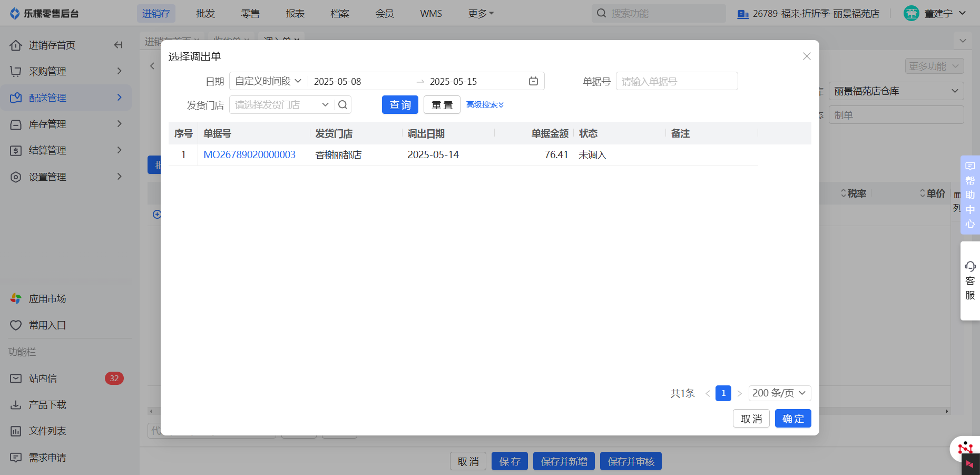Click the 查询 button

[400, 105]
